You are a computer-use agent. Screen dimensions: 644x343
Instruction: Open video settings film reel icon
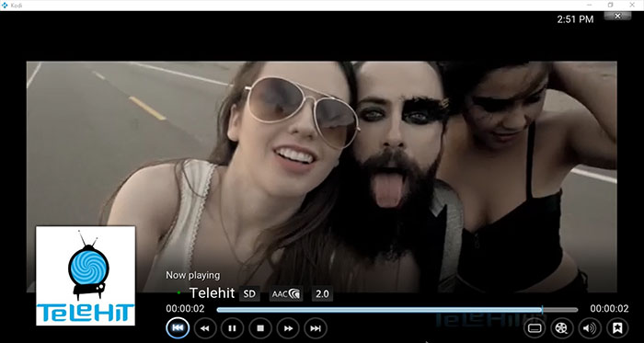click(x=562, y=328)
